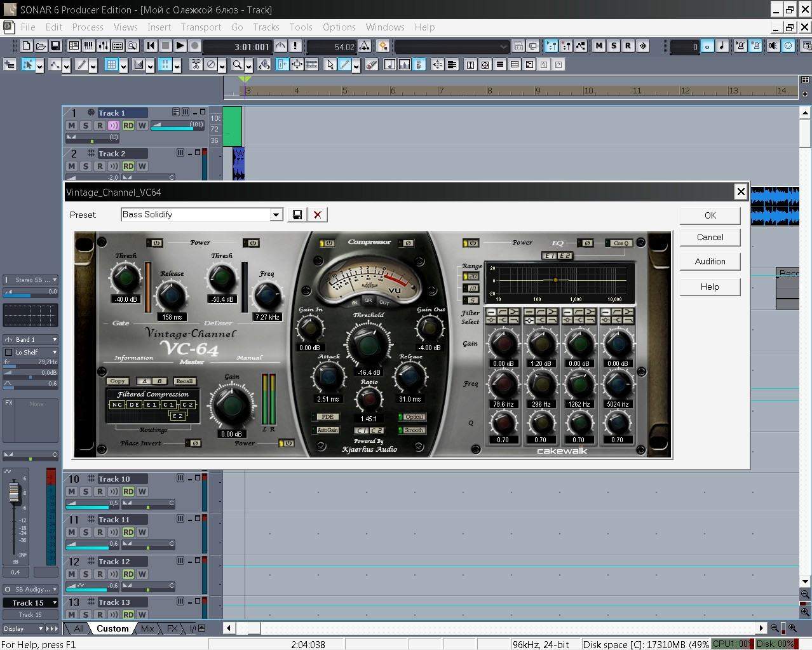
Task: Open the Display dropdown at bottom left
Action: click(23, 628)
